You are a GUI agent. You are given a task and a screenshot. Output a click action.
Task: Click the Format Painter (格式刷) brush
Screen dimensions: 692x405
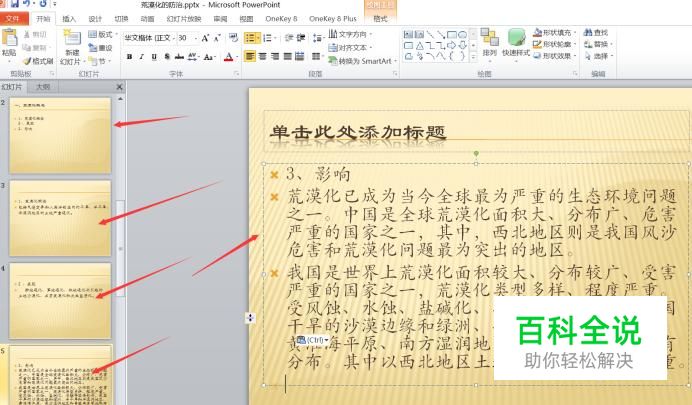tap(38, 61)
